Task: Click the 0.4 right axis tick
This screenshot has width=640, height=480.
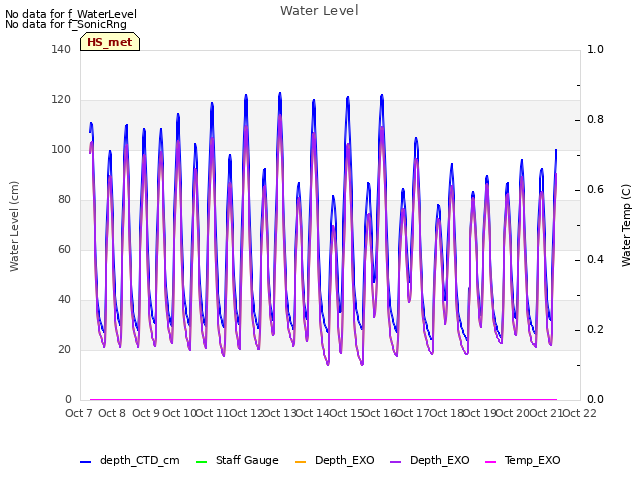Action: [x=595, y=260]
